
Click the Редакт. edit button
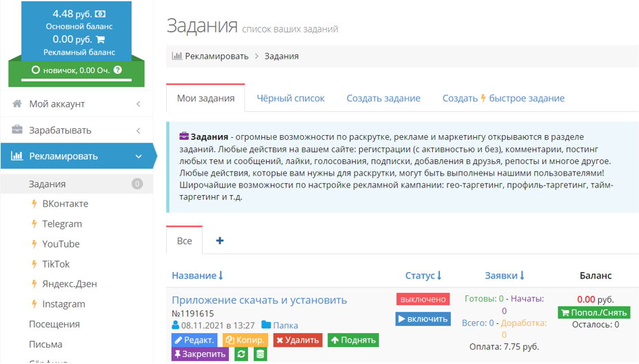pos(195,340)
